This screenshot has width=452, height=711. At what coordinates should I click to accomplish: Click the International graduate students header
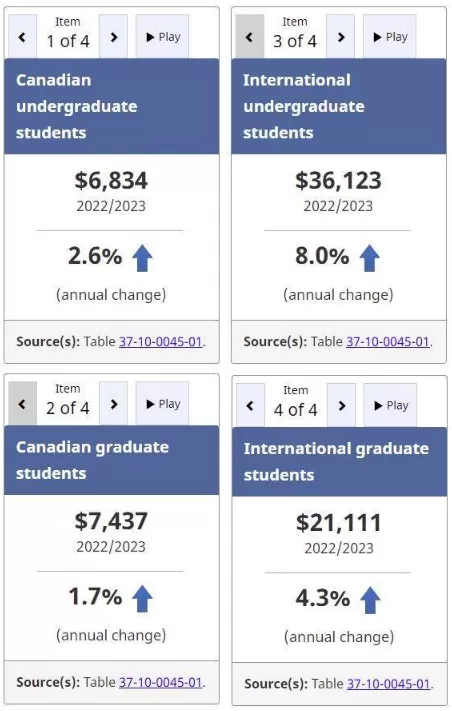pyautogui.click(x=339, y=462)
